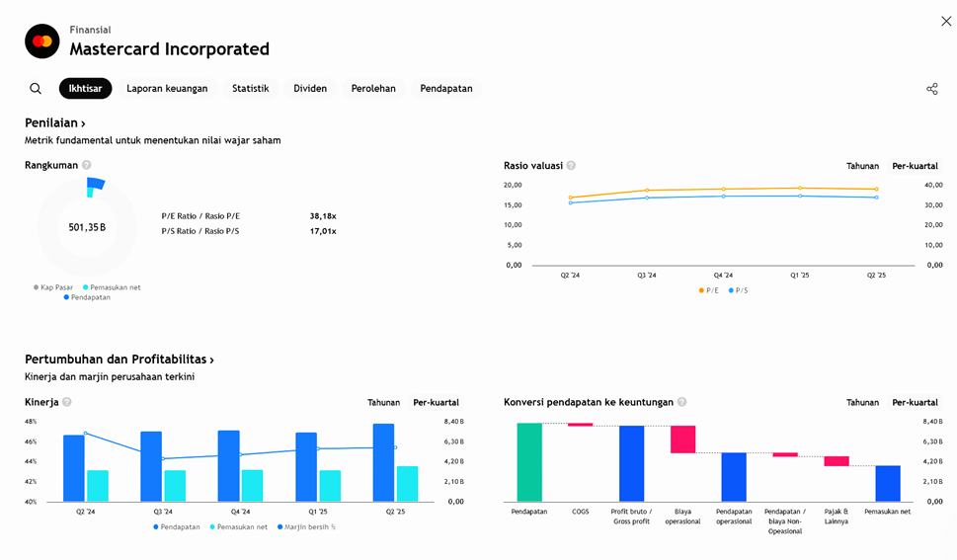Screen dimensions: 957x560
Task: Click the share icon
Action: pyautogui.click(x=931, y=89)
